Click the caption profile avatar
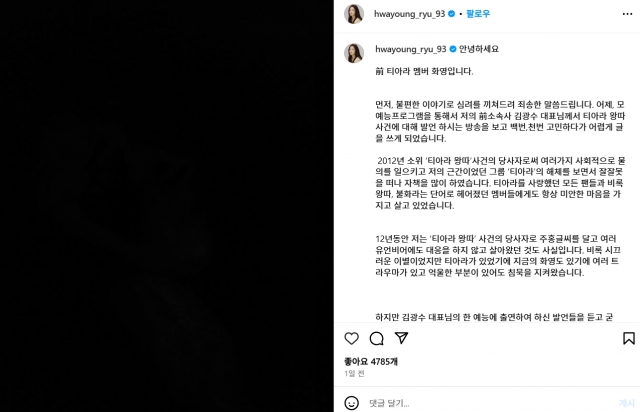640x412 pixels. click(354, 53)
